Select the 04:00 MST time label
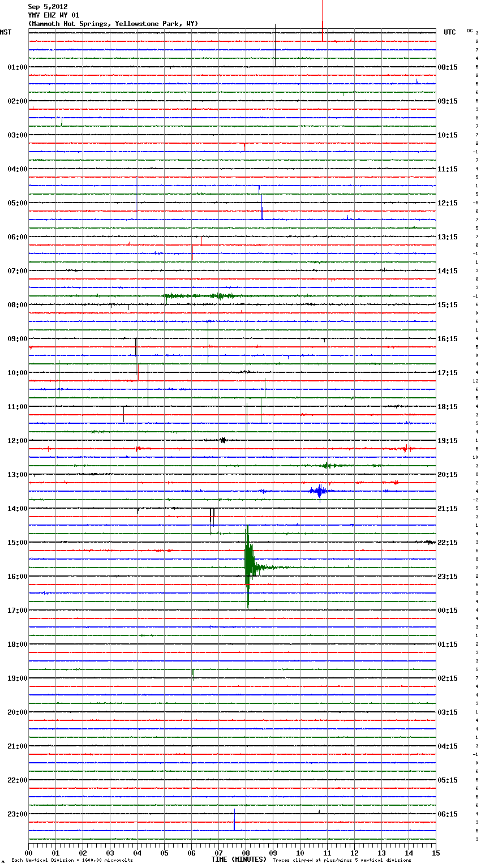The width and height of the screenshot is (481, 868). coord(18,169)
